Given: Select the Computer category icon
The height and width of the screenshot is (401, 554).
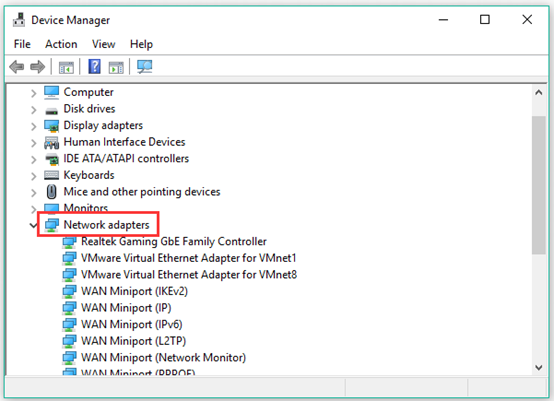Looking at the screenshot, I should pos(52,92).
